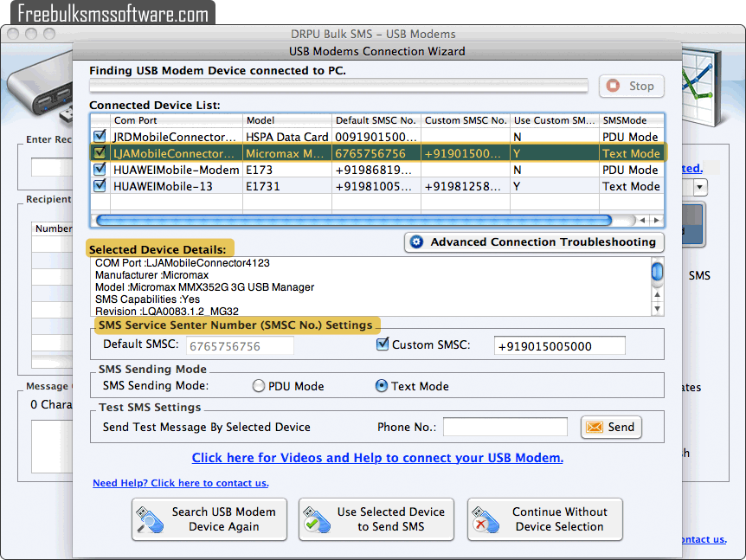The image size is (746, 560).
Task: Disable the Custom SMSC checkbox
Action: pos(382,344)
